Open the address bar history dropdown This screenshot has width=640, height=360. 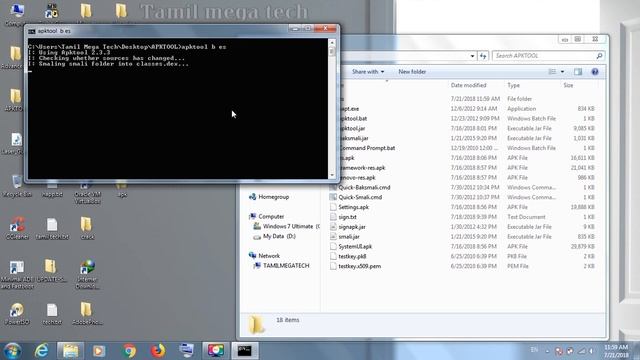coord(472,56)
